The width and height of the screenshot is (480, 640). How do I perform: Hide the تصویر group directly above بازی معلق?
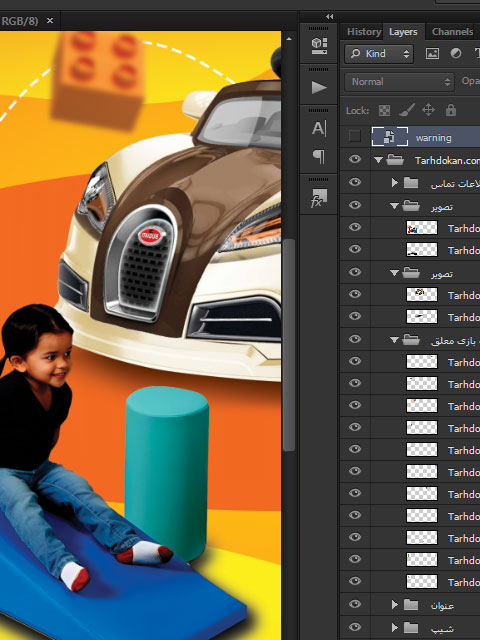pos(355,272)
